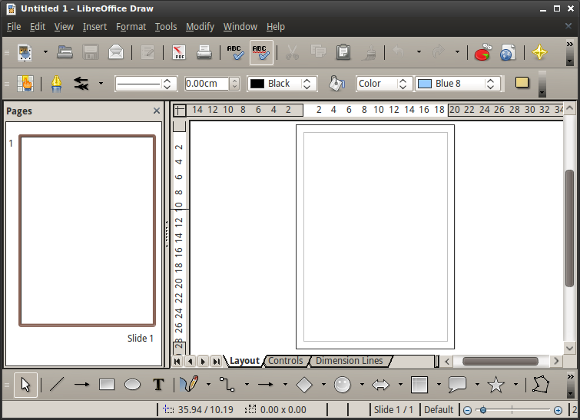Activate the Text tool
The image size is (580, 420).
(x=159, y=384)
